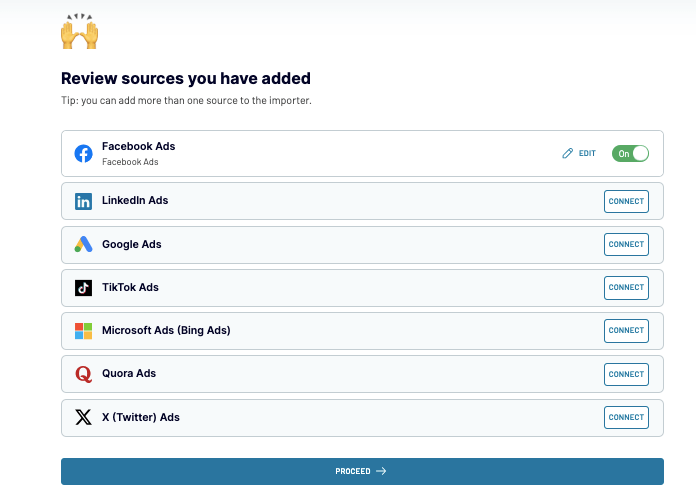
Task: Click the 'TikTok Ads' label
Action: coord(130,287)
